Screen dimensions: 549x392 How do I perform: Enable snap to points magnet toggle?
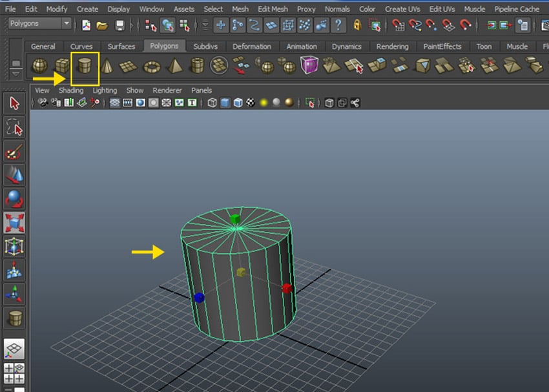(x=430, y=25)
